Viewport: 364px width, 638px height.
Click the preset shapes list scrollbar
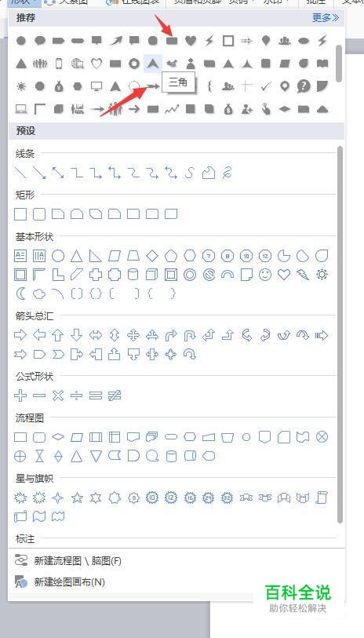pyautogui.click(x=340, y=335)
